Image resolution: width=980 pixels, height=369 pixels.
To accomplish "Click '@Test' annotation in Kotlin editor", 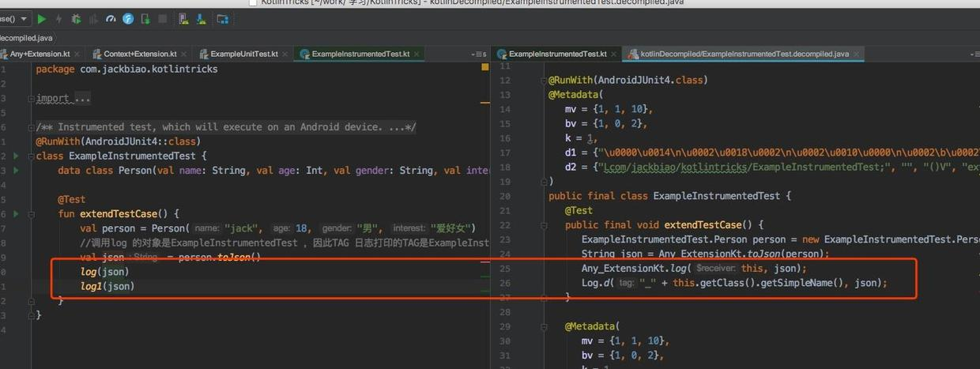I will coord(71,199).
